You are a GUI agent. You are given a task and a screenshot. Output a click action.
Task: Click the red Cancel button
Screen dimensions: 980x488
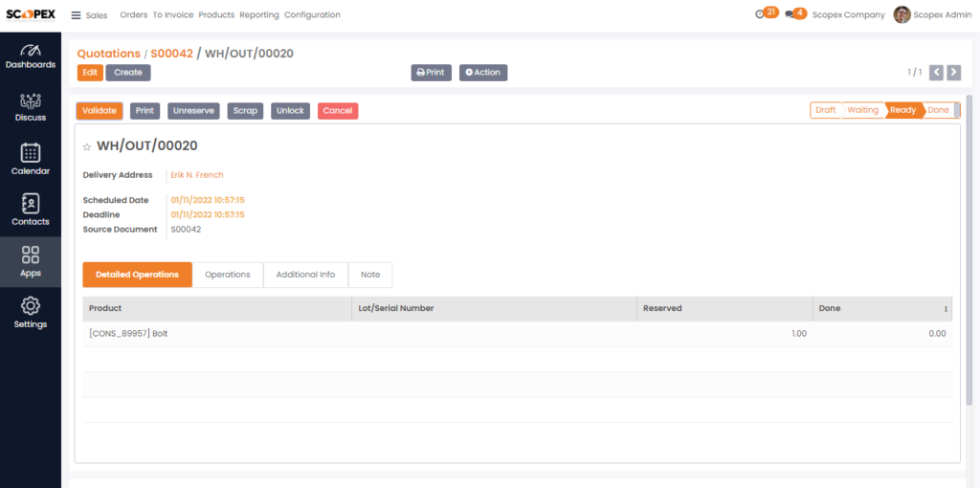point(338,111)
